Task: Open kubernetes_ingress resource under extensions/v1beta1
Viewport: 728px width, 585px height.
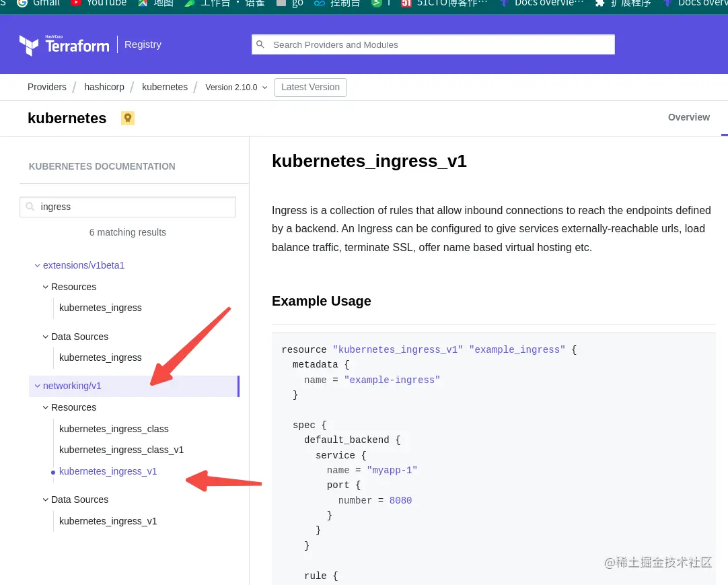Action: (x=100, y=308)
